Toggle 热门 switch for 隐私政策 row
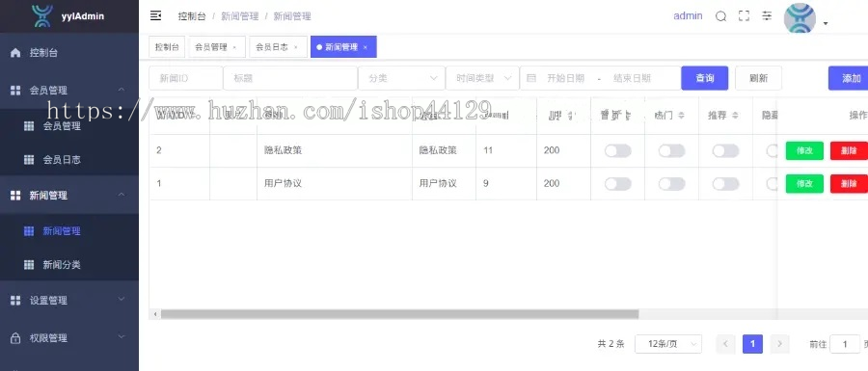 coord(671,151)
